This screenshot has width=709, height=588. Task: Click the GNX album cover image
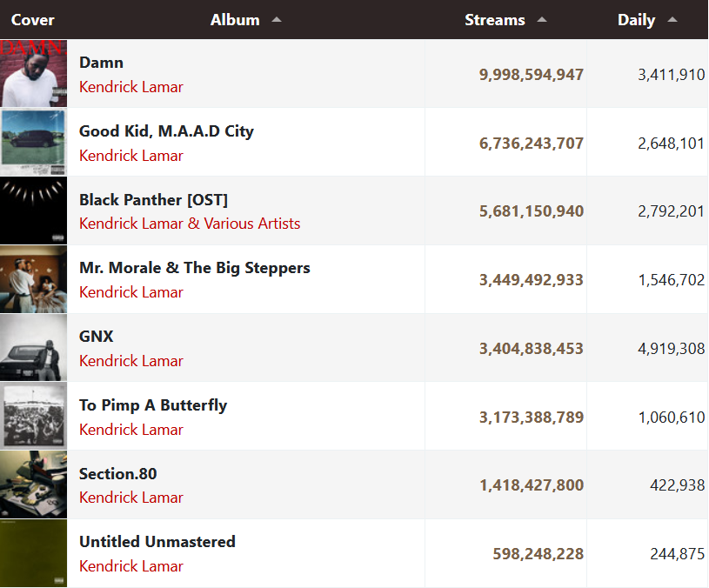[x=33, y=348]
